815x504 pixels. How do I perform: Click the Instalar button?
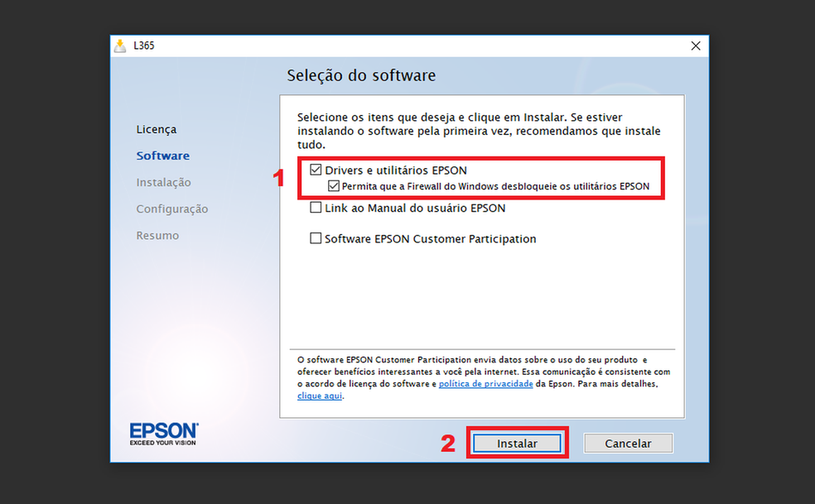(517, 443)
